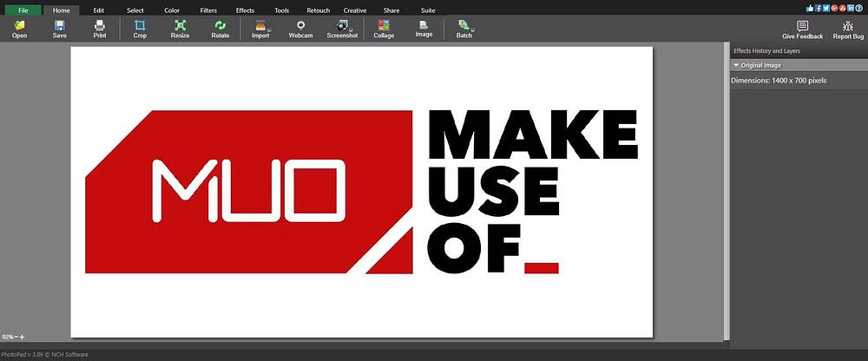The image size is (868, 361).
Task: Add a new Image
Action: [424, 29]
